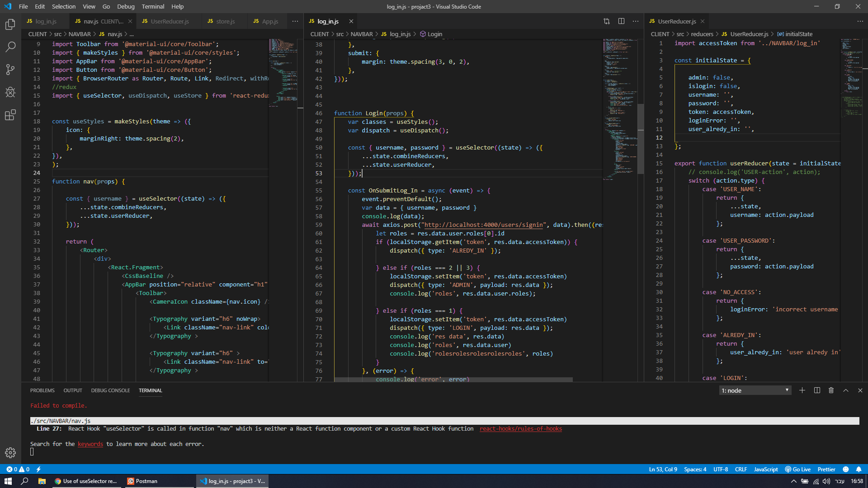868x488 pixels.
Task: Open Source Control view icon
Action: click(10, 70)
